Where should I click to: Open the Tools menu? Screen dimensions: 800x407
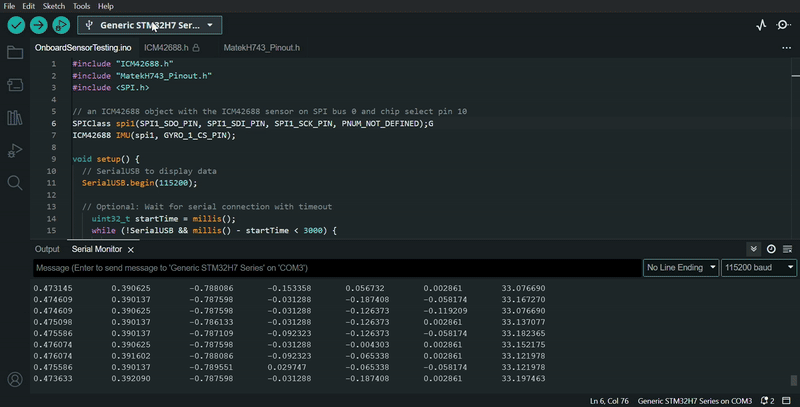coord(81,6)
